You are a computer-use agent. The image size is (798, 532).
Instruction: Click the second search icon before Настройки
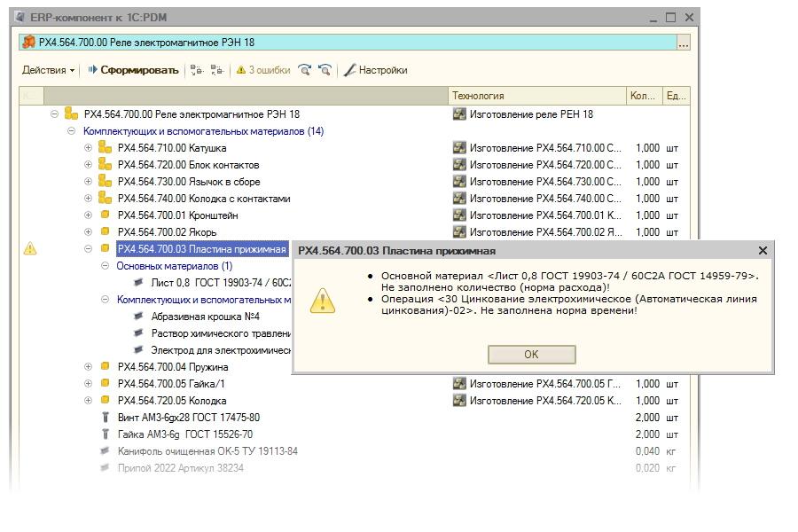(x=325, y=70)
